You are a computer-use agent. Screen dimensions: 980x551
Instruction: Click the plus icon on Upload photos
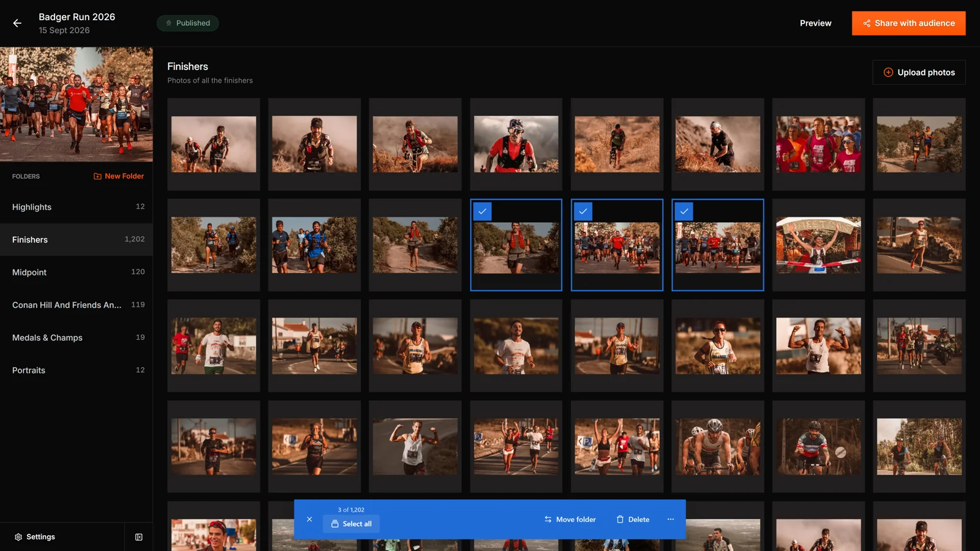point(888,72)
